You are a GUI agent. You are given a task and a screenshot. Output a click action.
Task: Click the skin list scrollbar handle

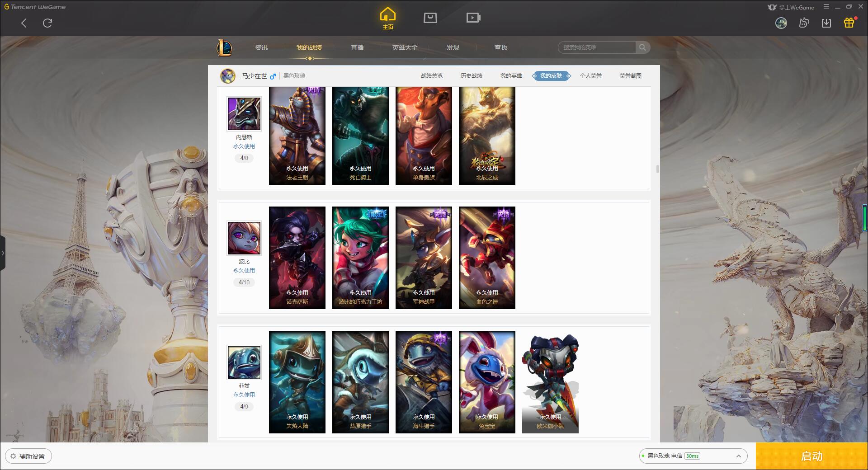tap(657, 169)
